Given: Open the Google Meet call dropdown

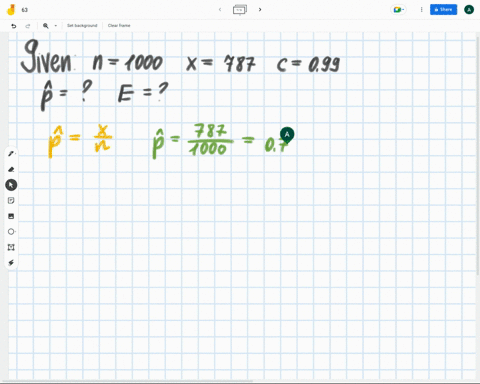Looking at the screenshot, I should tap(398, 10).
